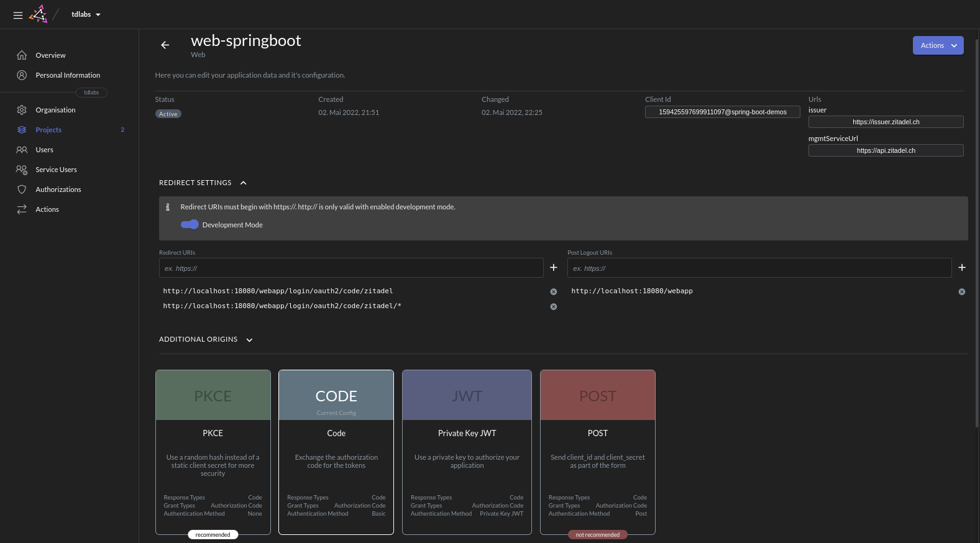Click the web-springboot application title
980x543 pixels.
click(x=246, y=40)
